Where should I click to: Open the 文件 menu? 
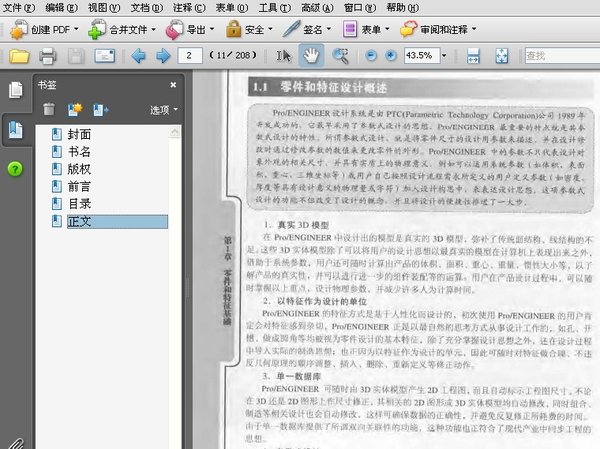(x=18, y=8)
